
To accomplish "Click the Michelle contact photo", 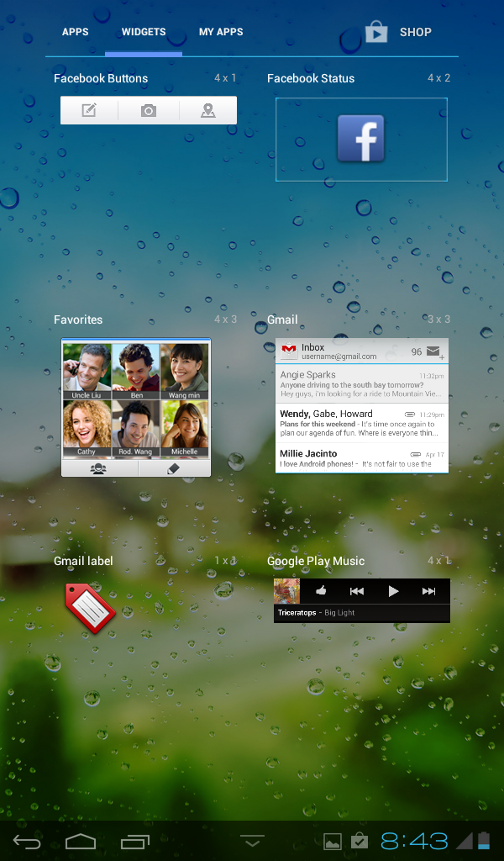I will coord(185,428).
